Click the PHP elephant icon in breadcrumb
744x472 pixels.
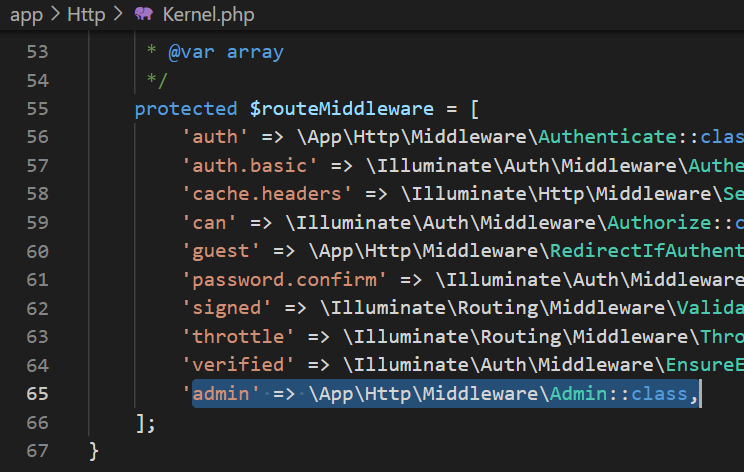(x=143, y=13)
